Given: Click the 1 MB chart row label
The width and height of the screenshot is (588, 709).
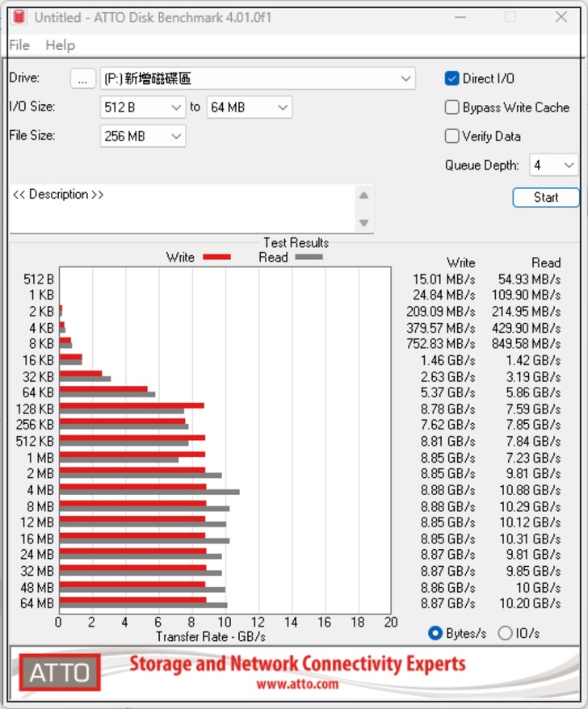Looking at the screenshot, I should 40,458.
